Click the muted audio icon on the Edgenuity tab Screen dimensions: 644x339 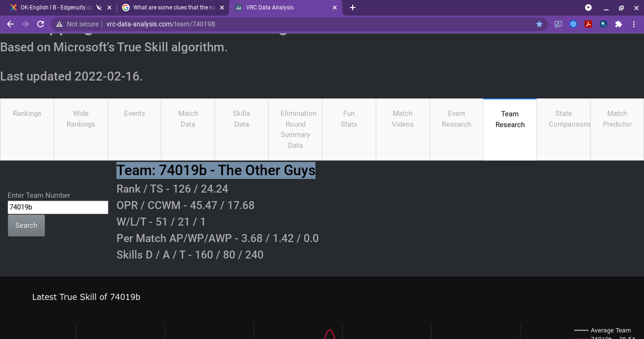coord(99,8)
